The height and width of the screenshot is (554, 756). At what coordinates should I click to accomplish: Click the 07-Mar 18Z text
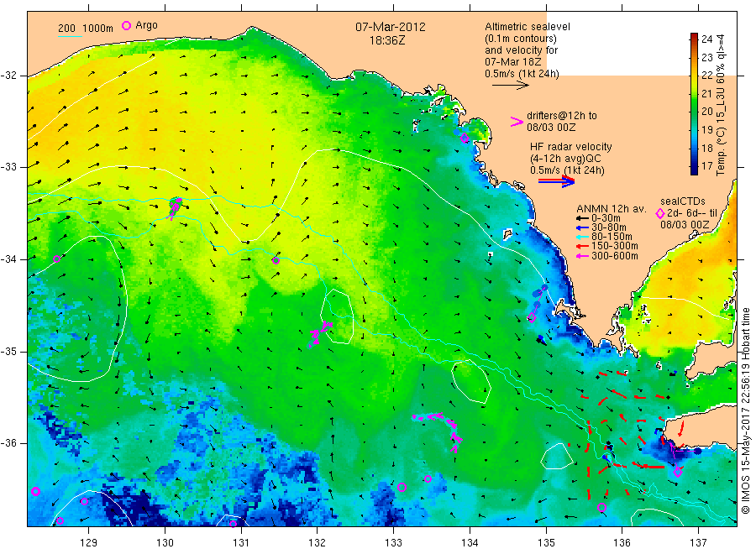513,62
